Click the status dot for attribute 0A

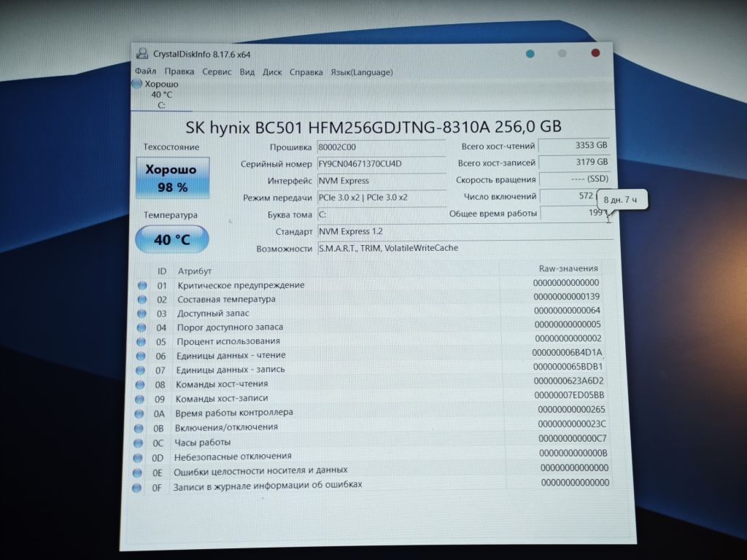click(x=139, y=414)
